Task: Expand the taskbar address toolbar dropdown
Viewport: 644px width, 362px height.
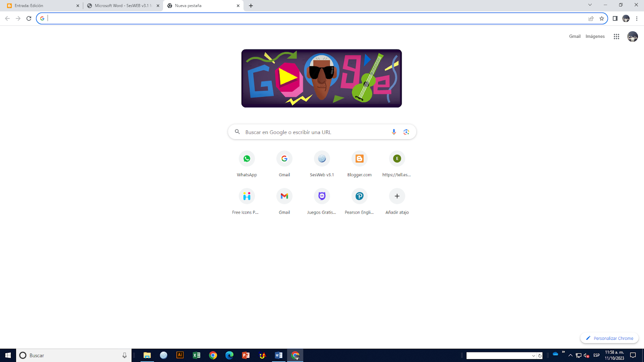Action: coord(533,356)
